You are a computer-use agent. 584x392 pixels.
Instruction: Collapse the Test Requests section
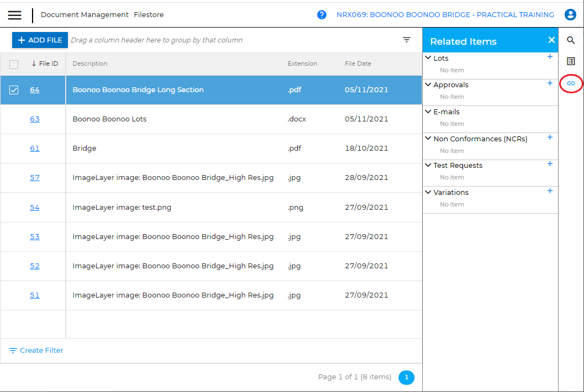[428, 165]
